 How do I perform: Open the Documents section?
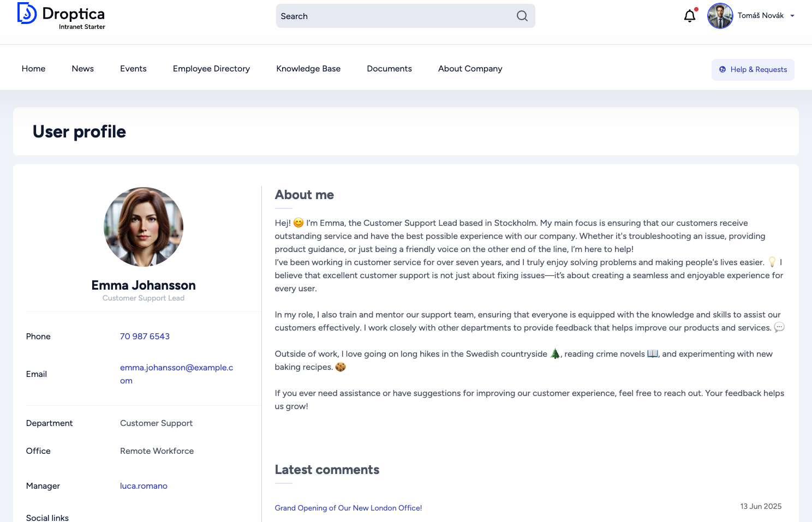(389, 69)
